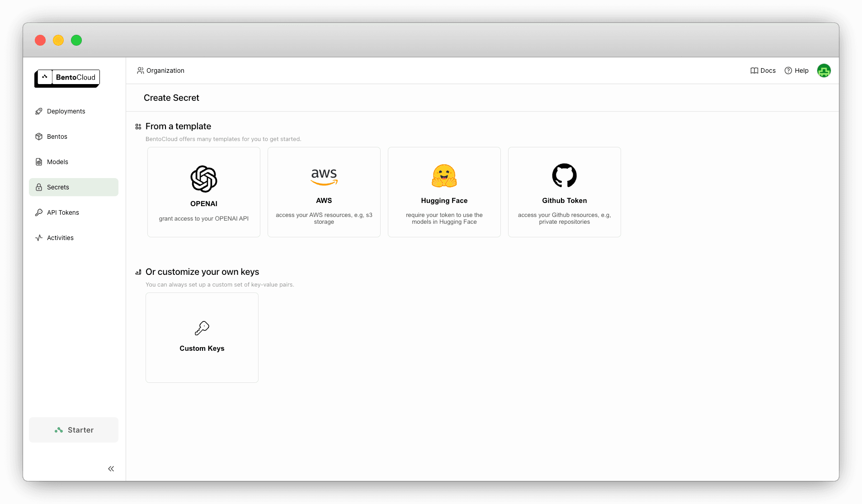The width and height of the screenshot is (862, 504).
Task: Go to Bentos page
Action: (x=74, y=137)
